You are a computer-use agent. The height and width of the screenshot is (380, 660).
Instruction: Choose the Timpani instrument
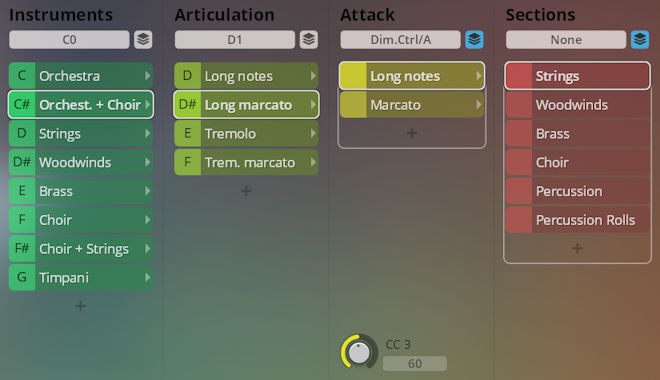tap(80, 277)
